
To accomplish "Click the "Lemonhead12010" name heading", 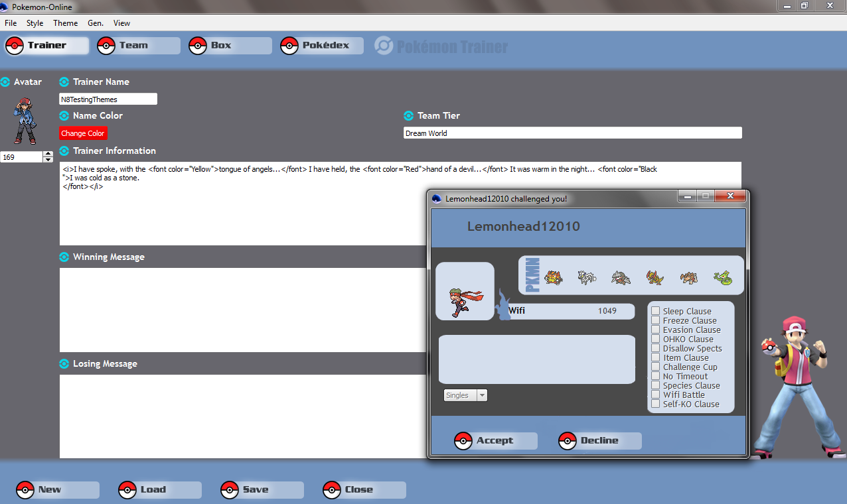I will (524, 227).
